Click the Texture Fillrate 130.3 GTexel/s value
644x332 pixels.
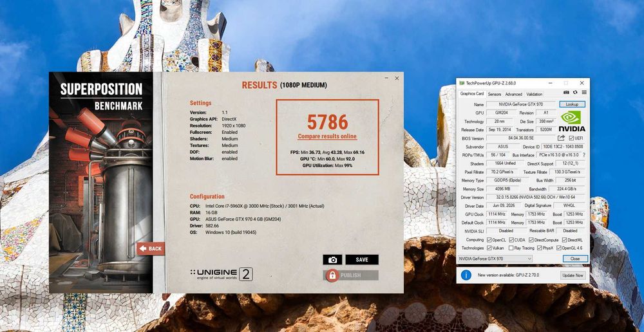[567, 172]
